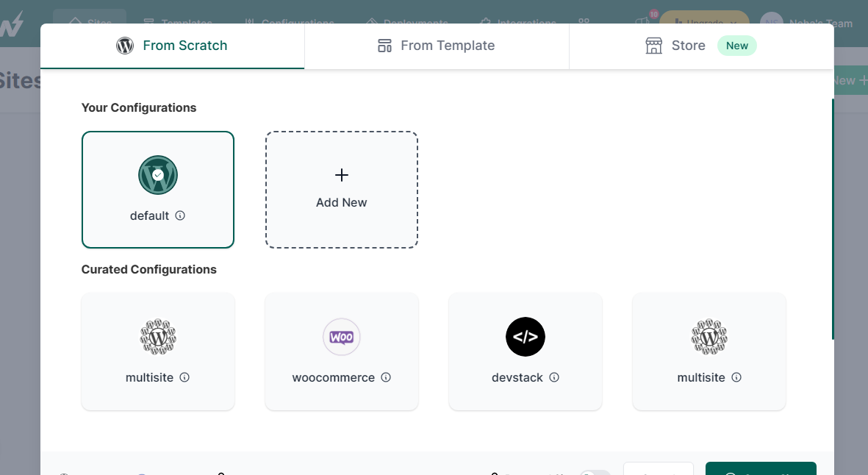Open the Neha's Team account menu
Viewport: 868px width, 475px height.
coord(807,24)
